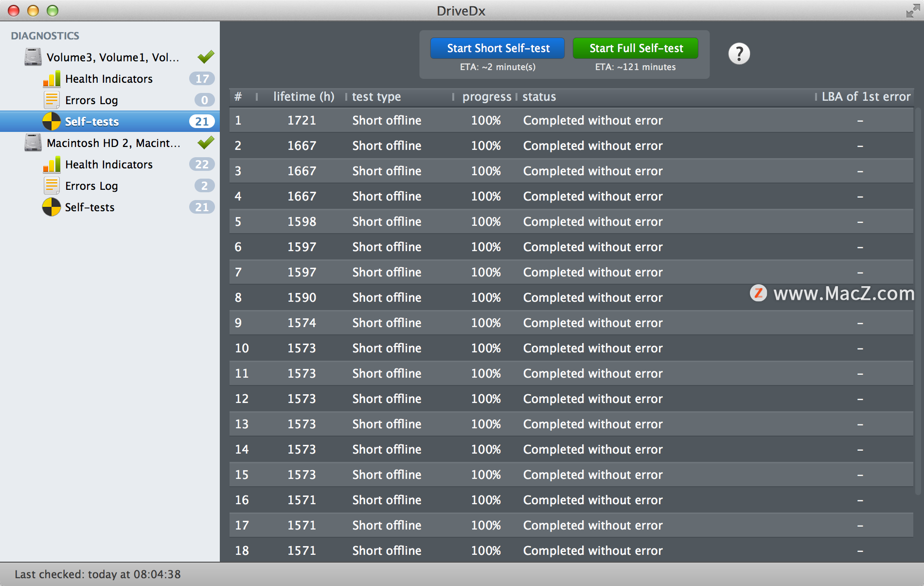Open Health Indicators for Volume3 drive
Image resolution: width=924 pixels, height=586 pixels.
(110, 78)
